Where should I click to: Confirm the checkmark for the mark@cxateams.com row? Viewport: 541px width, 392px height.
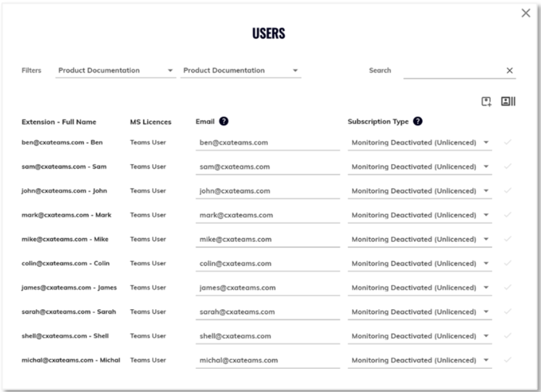(x=508, y=215)
